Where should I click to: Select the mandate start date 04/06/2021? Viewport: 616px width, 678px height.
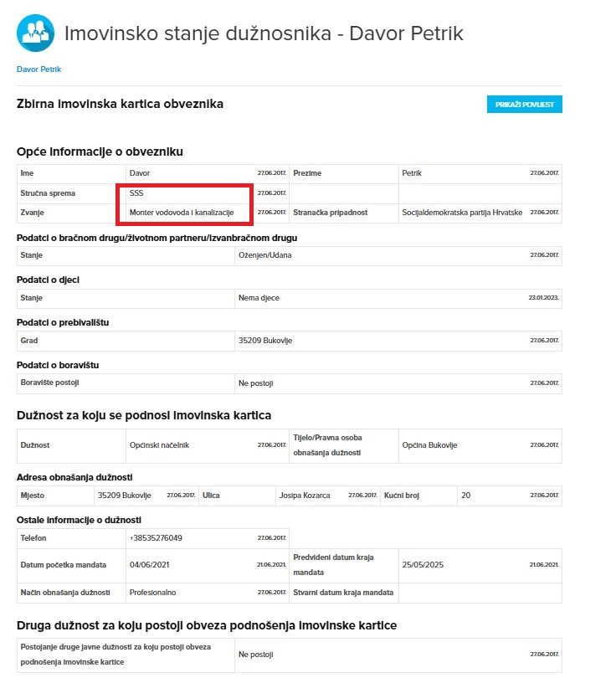point(150,565)
